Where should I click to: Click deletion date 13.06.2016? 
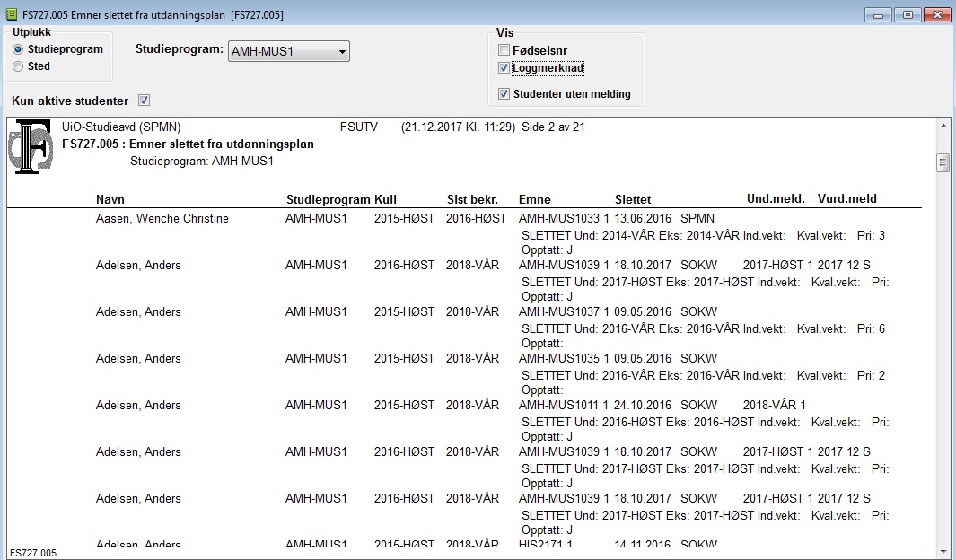(643, 218)
